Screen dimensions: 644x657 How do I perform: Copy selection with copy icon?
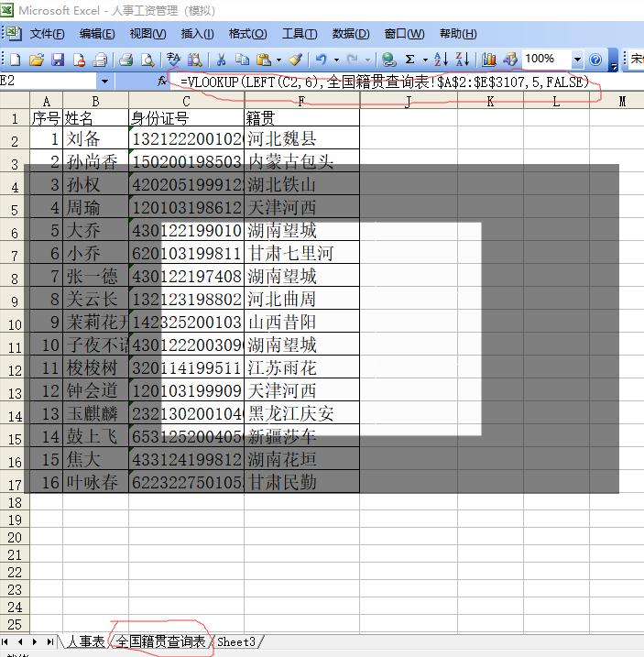point(242,60)
